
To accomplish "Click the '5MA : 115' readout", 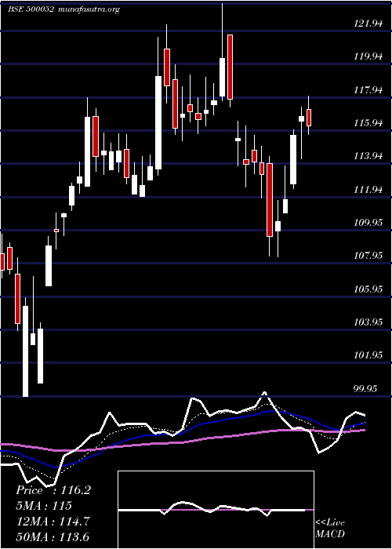I will [x=44, y=505].
